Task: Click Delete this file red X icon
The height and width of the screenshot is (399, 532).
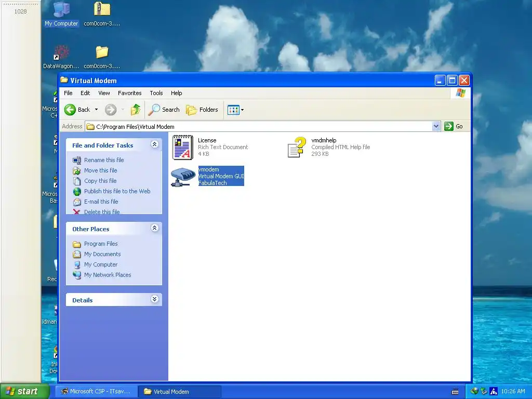Action: coord(77,212)
